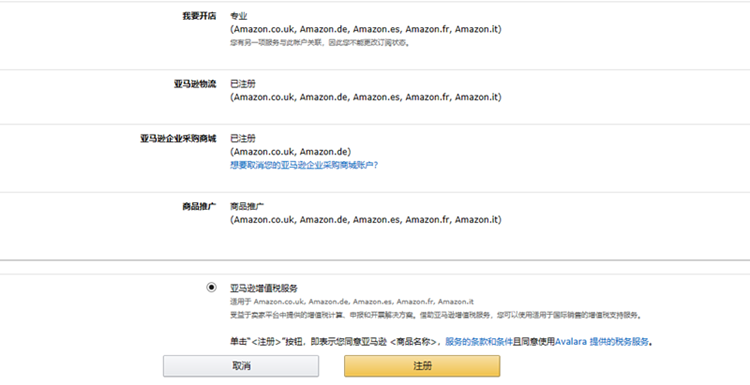Image resolution: width=750 pixels, height=385 pixels.
Task: Click the 亚马逊物流 row label
Action: [195, 84]
